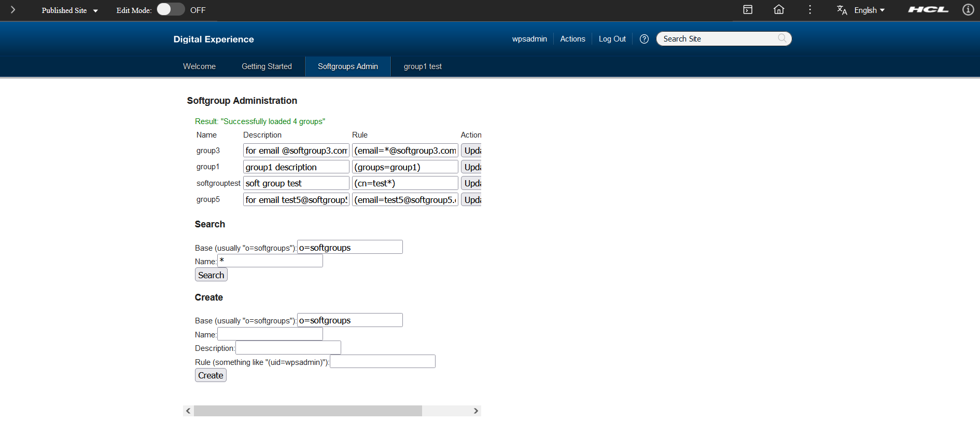Screen dimensions: 980x435
Task: Expand the left side navigation chevron
Action: (13, 10)
